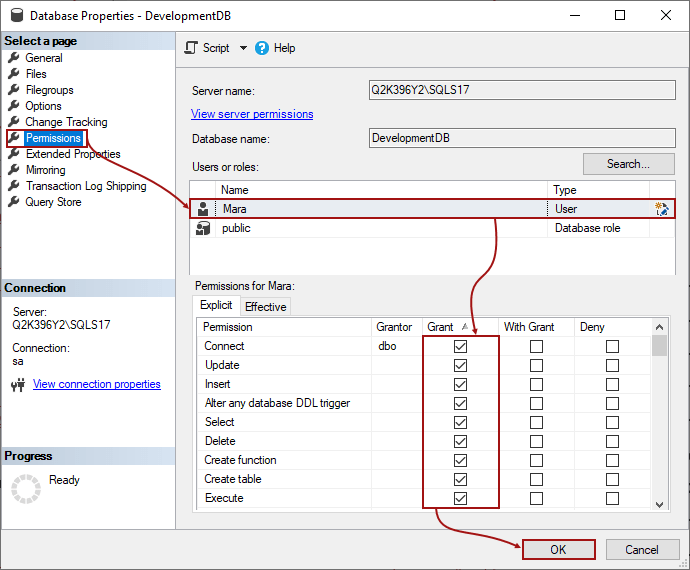Image resolution: width=690 pixels, height=570 pixels.
Task: Check Deny for Create table permission
Action: tap(612, 479)
